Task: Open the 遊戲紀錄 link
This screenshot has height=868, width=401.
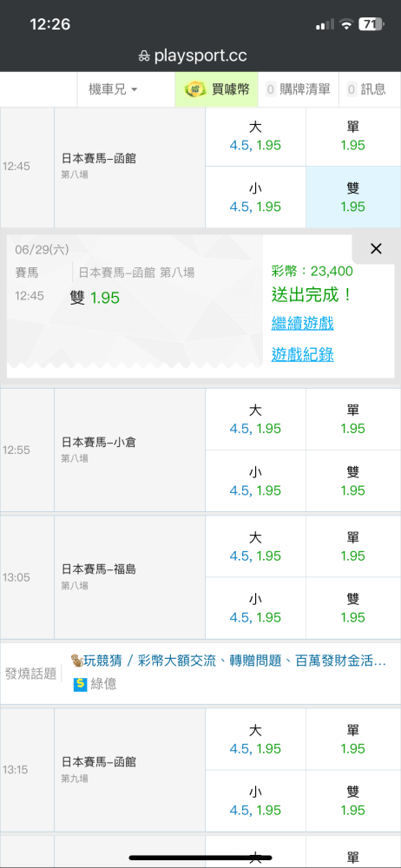Action: point(302,354)
